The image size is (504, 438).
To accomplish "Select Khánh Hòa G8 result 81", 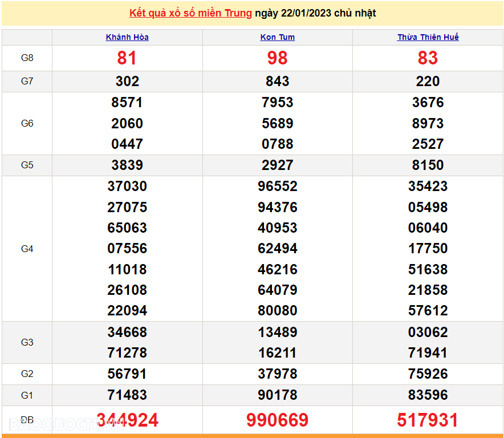I will 127,58.
